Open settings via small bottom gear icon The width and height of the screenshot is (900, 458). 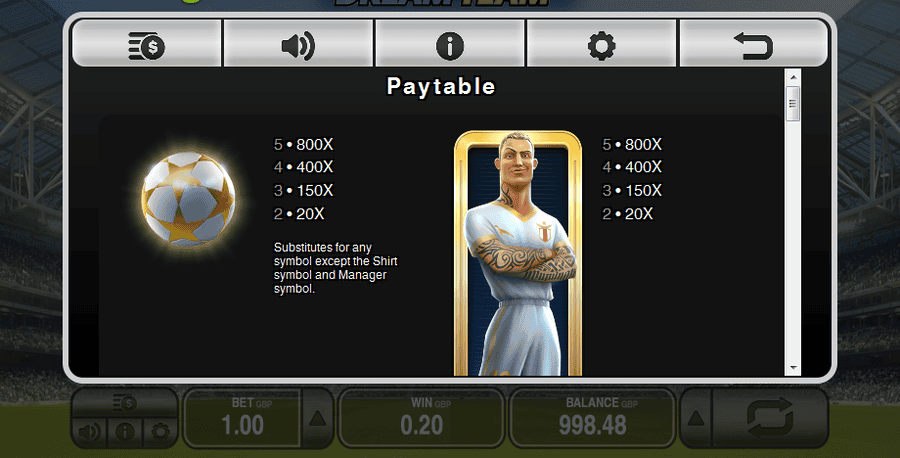coord(160,432)
